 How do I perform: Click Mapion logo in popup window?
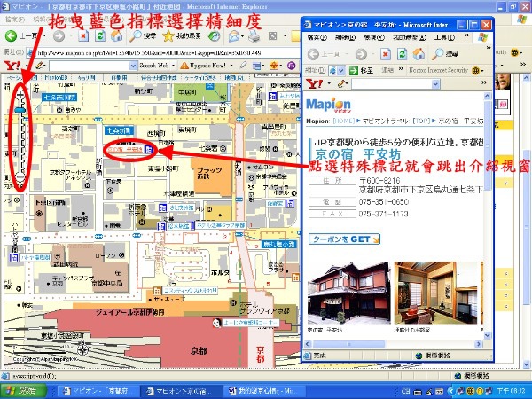tap(328, 106)
